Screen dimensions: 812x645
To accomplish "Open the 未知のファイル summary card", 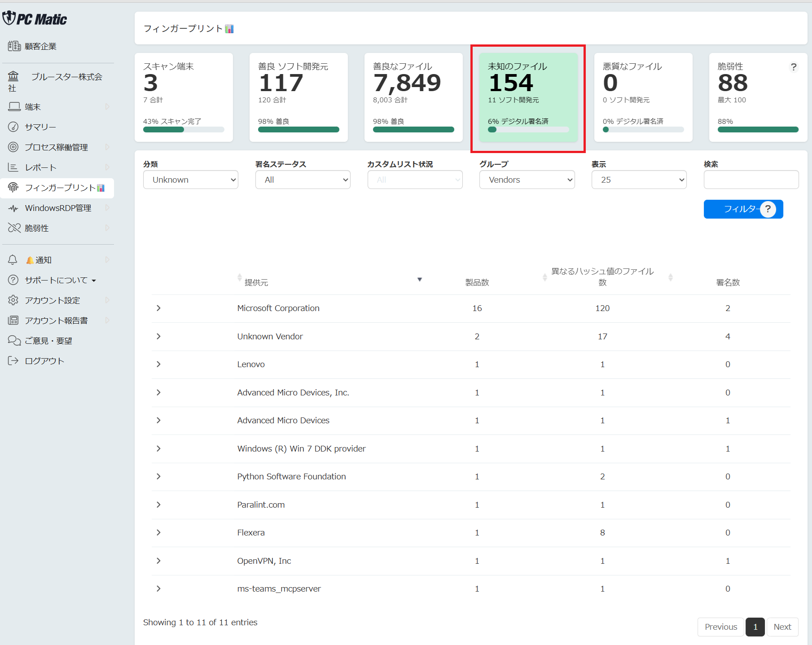I will click(528, 97).
